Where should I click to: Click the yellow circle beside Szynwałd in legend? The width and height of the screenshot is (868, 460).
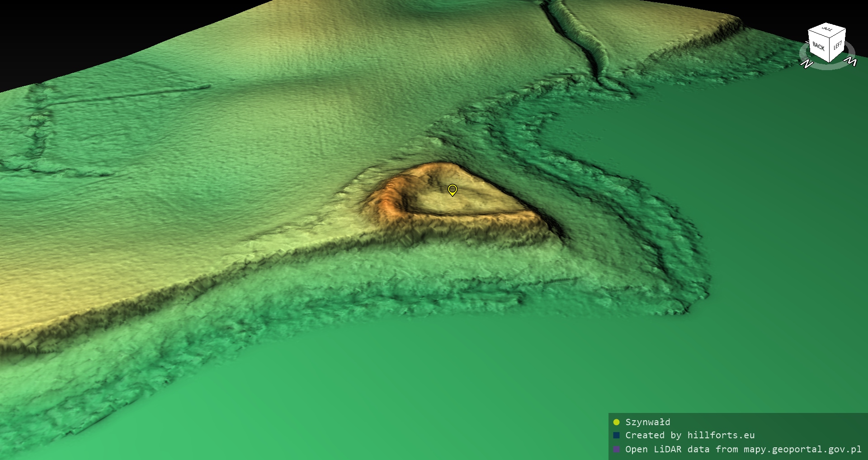click(616, 422)
